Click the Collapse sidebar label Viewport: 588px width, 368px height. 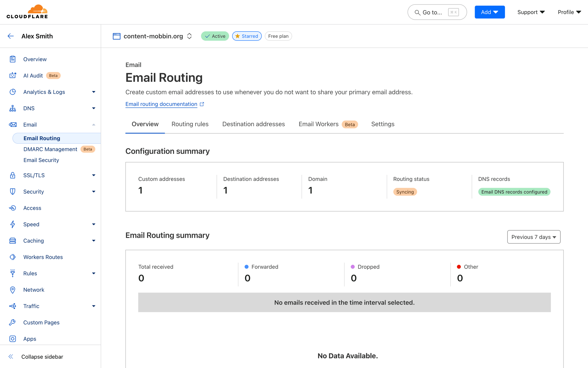(x=42, y=357)
